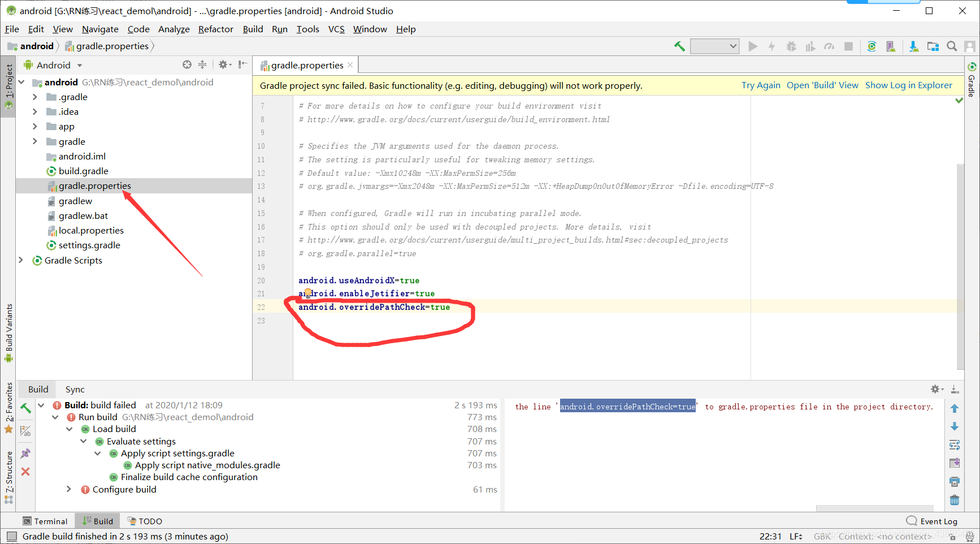Open the Tools menu
The height and width of the screenshot is (544, 980).
tap(308, 29)
